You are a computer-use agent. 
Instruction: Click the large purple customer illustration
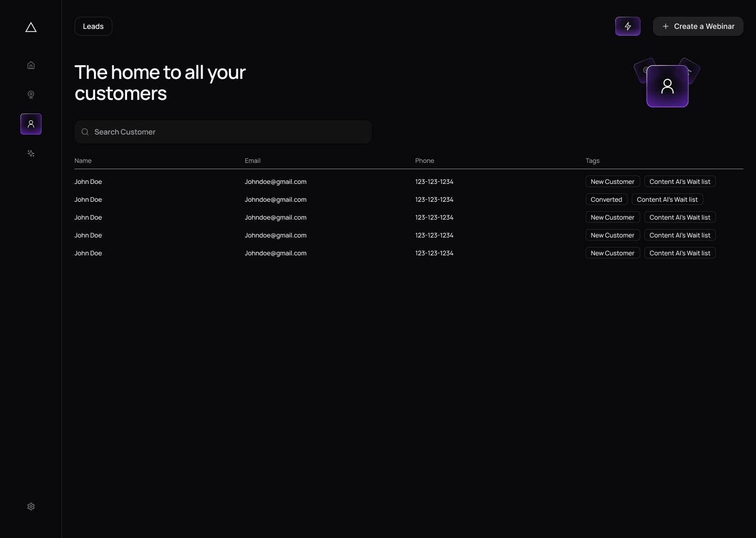tap(667, 86)
